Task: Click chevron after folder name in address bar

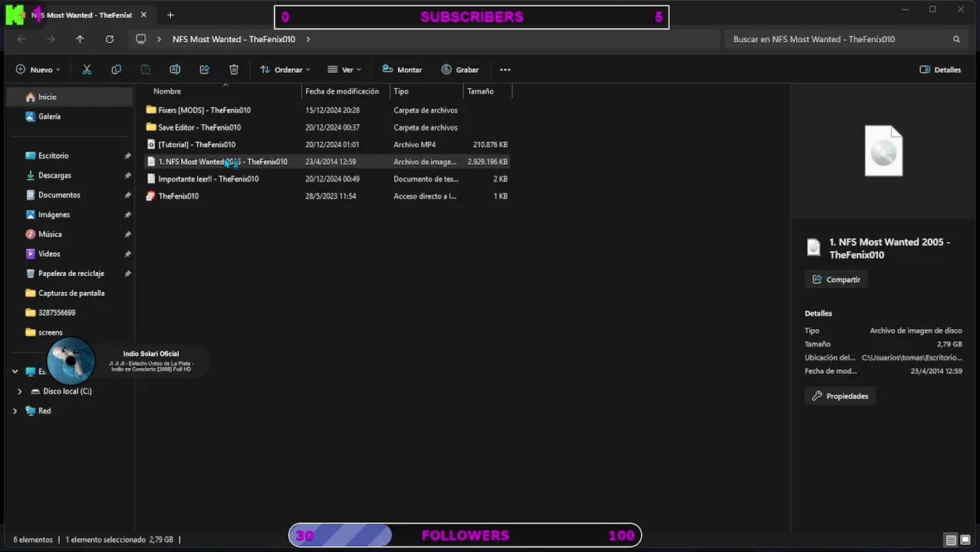Action: [x=308, y=39]
